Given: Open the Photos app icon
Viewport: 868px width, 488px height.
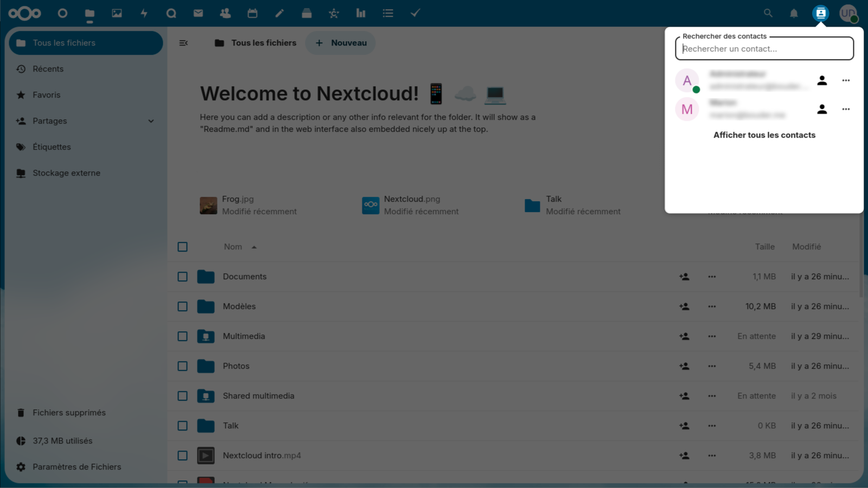Looking at the screenshot, I should pyautogui.click(x=117, y=13).
